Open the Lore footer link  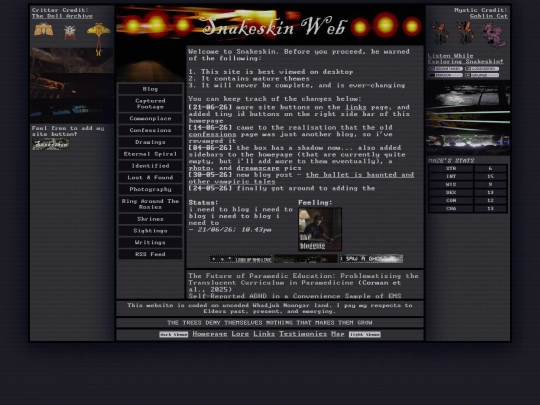pos(240,334)
